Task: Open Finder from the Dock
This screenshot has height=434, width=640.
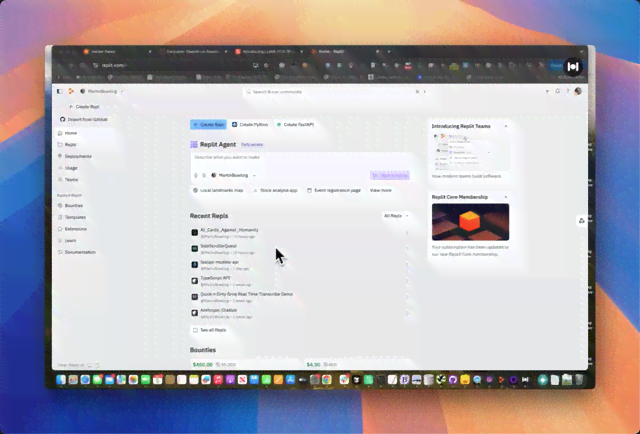Action: tap(61, 380)
